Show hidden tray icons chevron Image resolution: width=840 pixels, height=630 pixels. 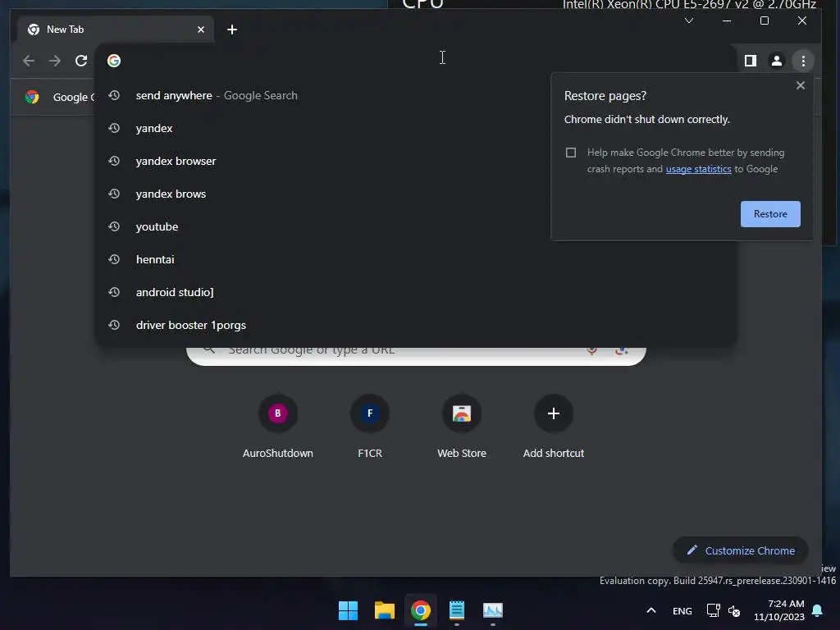click(651, 610)
